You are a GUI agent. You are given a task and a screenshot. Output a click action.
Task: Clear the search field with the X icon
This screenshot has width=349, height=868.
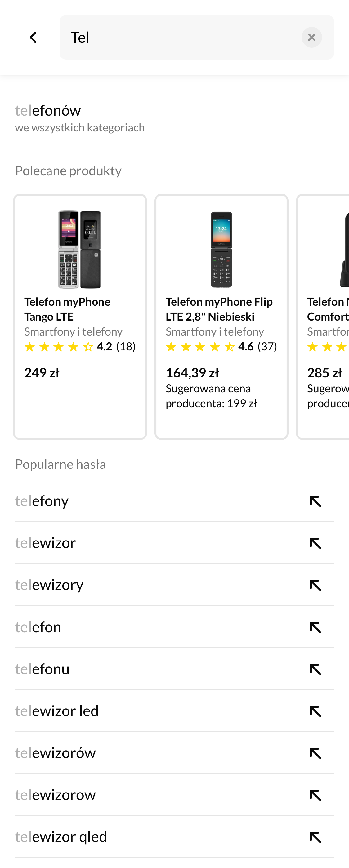coord(311,37)
